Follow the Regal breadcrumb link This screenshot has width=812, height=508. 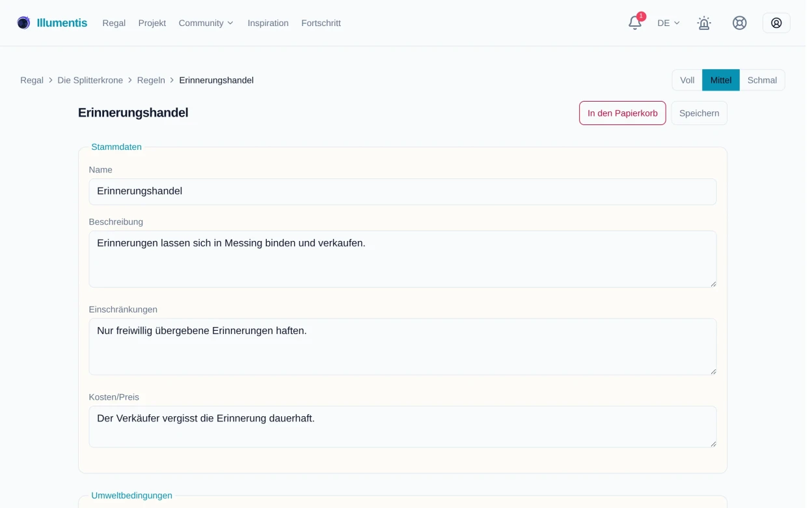(x=32, y=80)
